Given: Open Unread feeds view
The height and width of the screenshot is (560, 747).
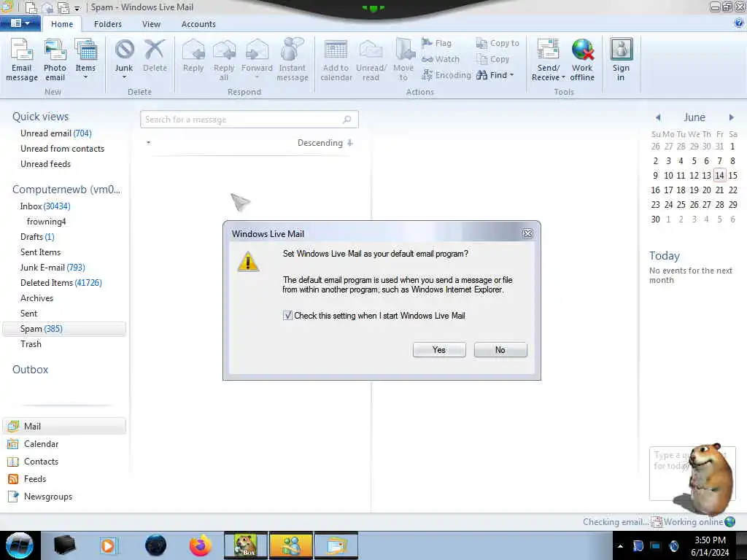Looking at the screenshot, I should pos(45,164).
